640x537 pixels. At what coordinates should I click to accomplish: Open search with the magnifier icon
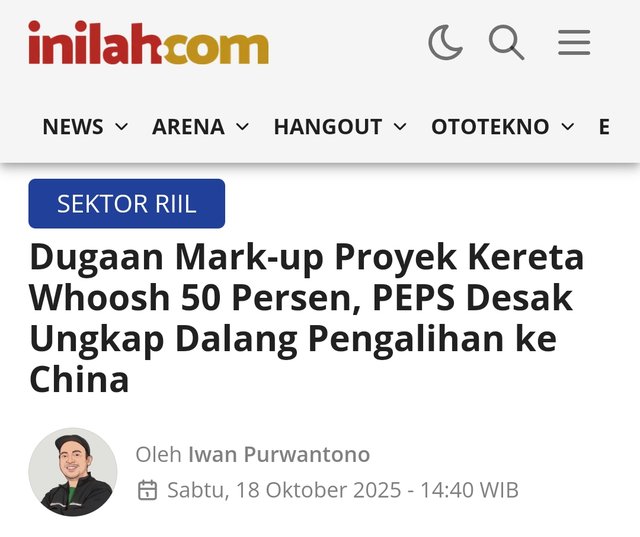[507, 42]
